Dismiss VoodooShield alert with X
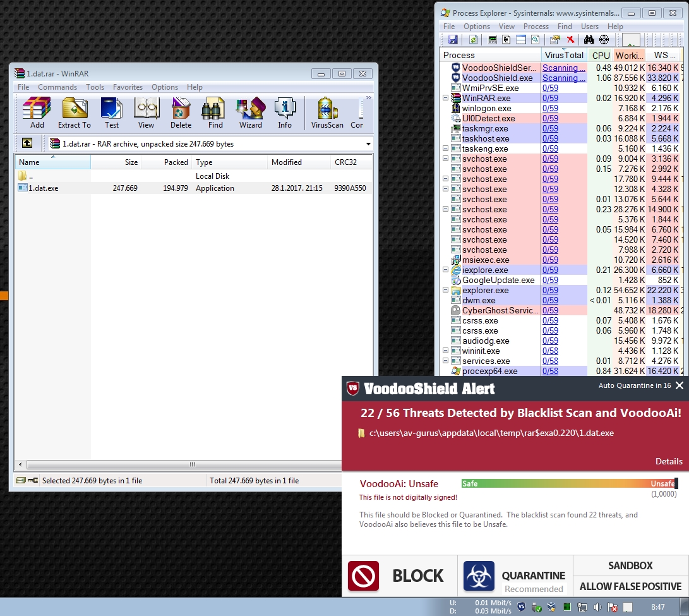689x616 pixels. [x=680, y=385]
